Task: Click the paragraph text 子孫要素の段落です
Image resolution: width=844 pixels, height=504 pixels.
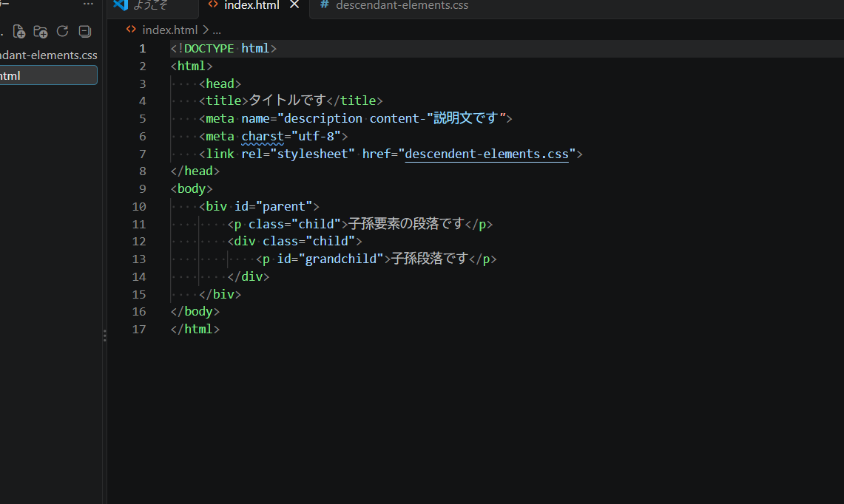Action: click(406, 224)
